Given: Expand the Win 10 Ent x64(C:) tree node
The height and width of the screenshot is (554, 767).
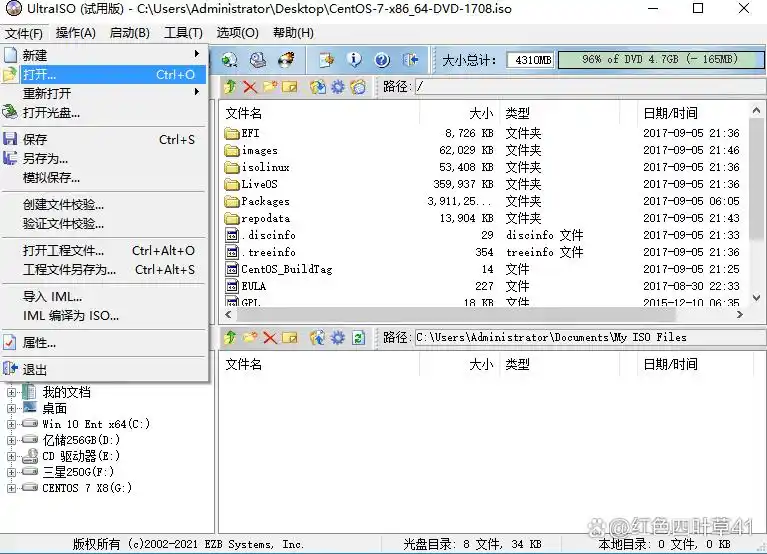Looking at the screenshot, I should click(12, 424).
